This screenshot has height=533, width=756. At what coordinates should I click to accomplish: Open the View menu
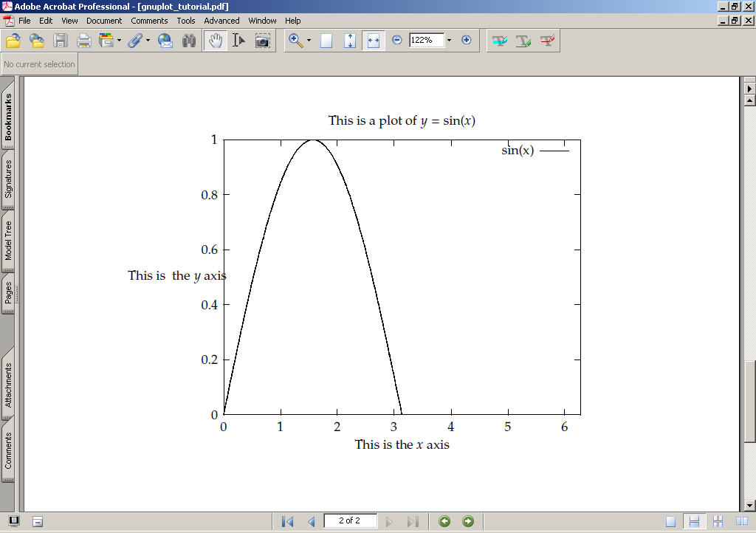click(69, 21)
